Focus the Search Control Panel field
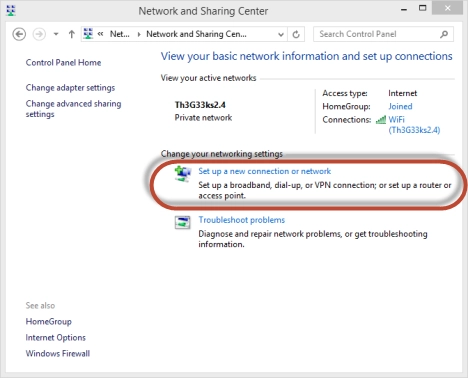468x378 pixels. (x=383, y=34)
